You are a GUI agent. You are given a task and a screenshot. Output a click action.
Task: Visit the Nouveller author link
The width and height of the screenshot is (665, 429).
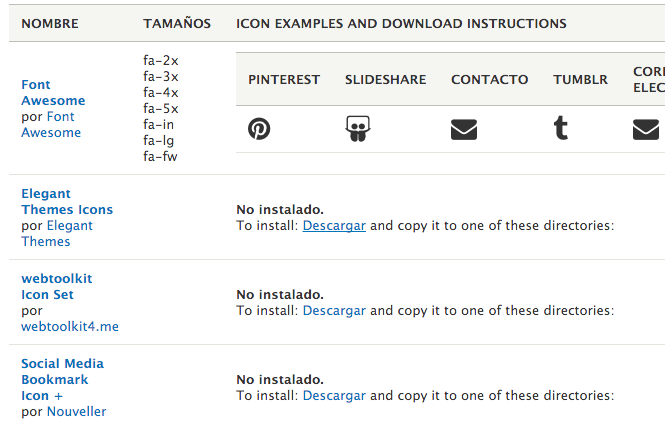(76, 411)
